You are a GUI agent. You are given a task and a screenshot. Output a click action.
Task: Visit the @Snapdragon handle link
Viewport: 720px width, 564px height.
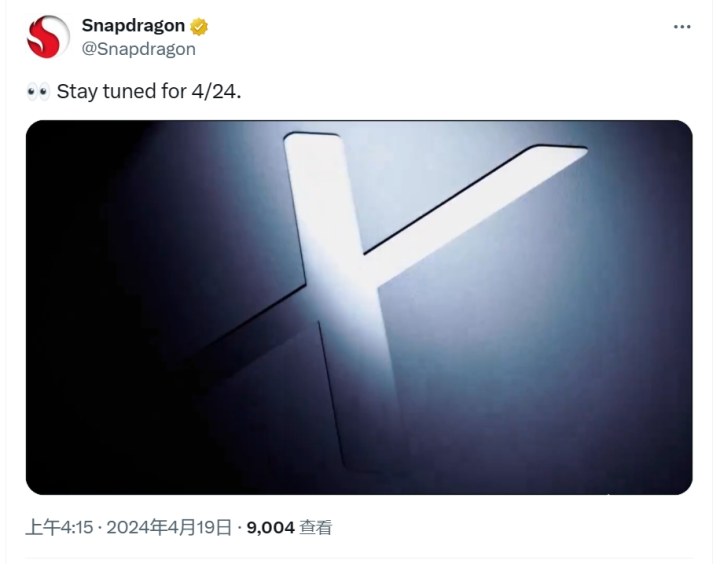pos(139,49)
